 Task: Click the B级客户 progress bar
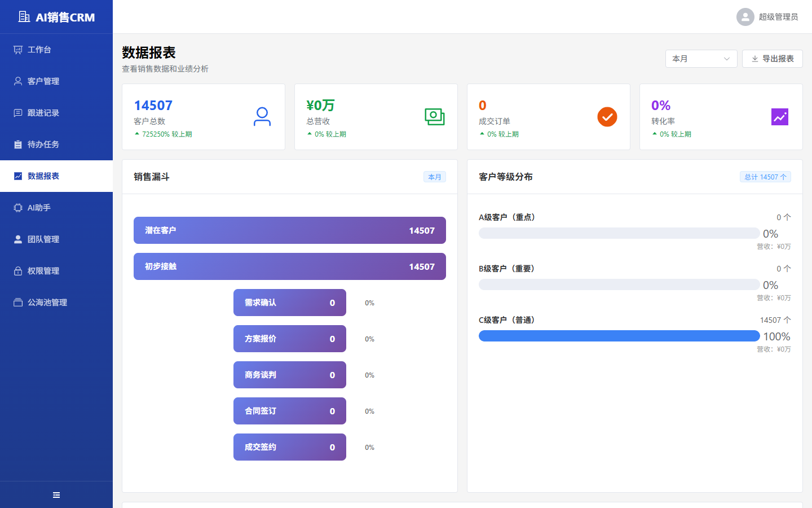[619, 284]
